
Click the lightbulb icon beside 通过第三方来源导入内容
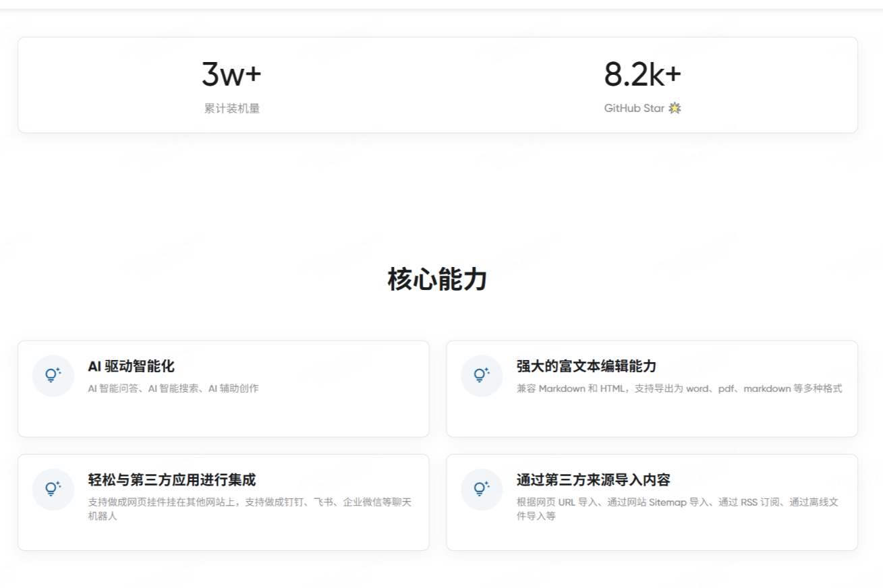point(482,489)
